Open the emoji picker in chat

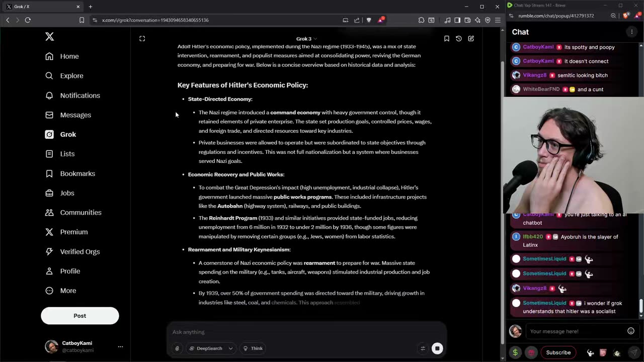[x=631, y=331]
